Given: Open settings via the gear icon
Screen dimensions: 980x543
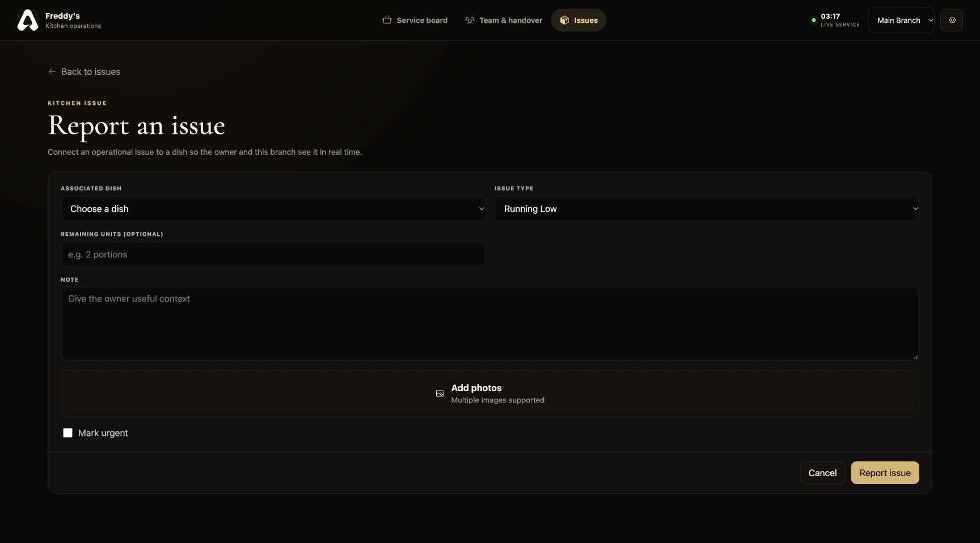Looking at the screenshot, I should (952, 20).
